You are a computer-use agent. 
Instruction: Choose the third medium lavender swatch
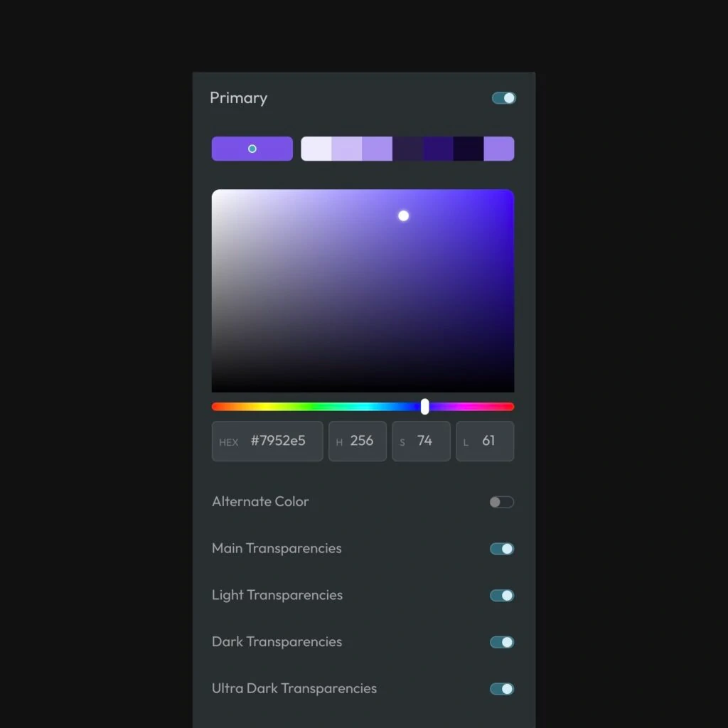(377, 149)
